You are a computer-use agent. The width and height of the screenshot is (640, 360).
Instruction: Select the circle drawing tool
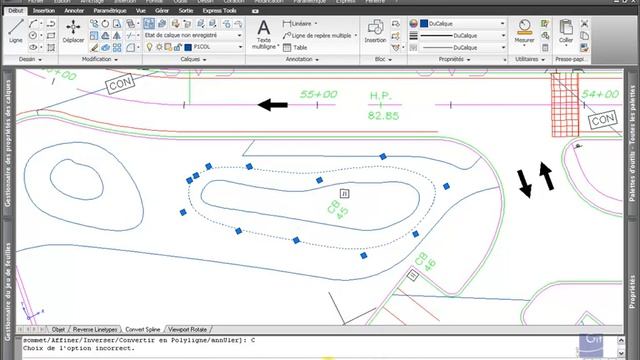tap(33, 36)
